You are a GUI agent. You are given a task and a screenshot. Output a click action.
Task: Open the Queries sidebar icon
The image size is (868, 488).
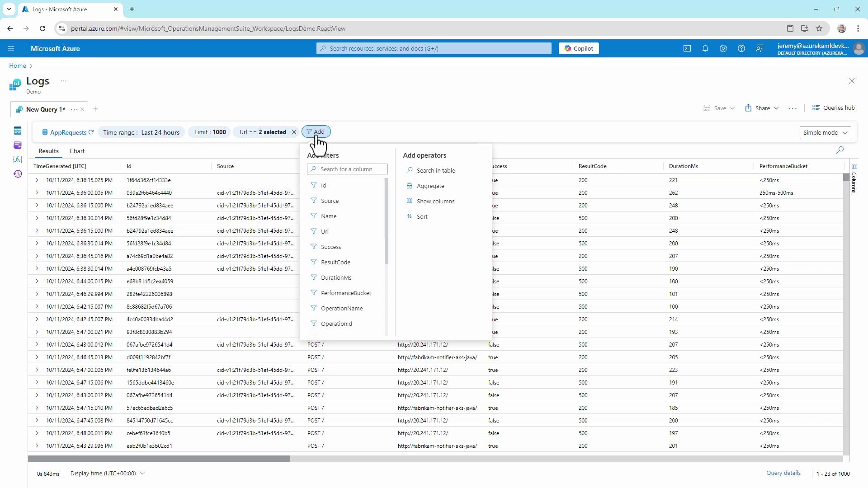coord(18,145)
